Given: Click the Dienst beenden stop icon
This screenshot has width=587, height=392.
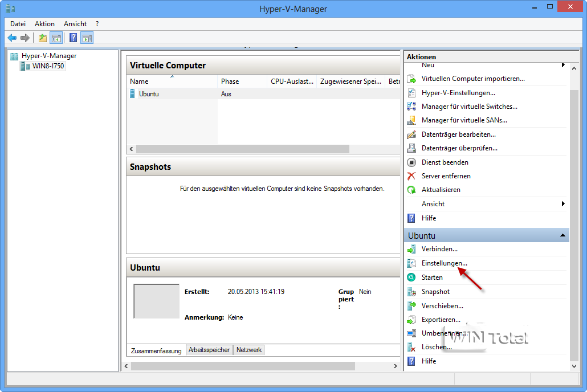Looking at the screenshot, I should pos(411,162).
